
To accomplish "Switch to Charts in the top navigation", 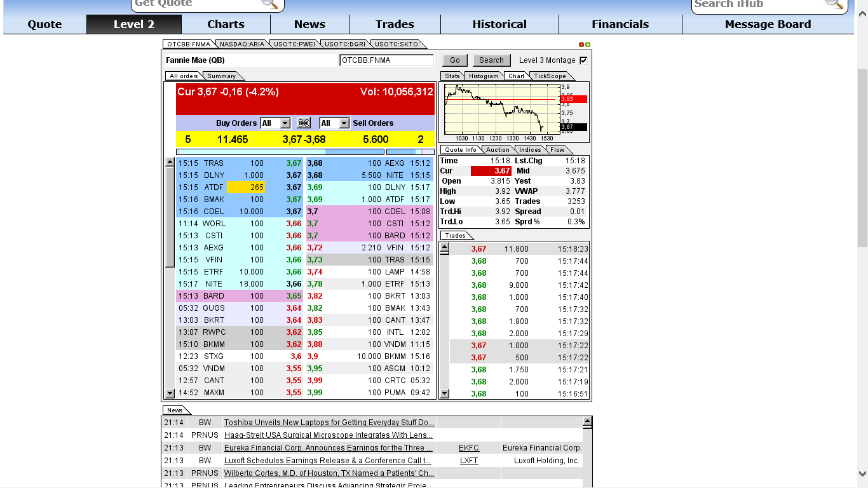I will point(226,24).
